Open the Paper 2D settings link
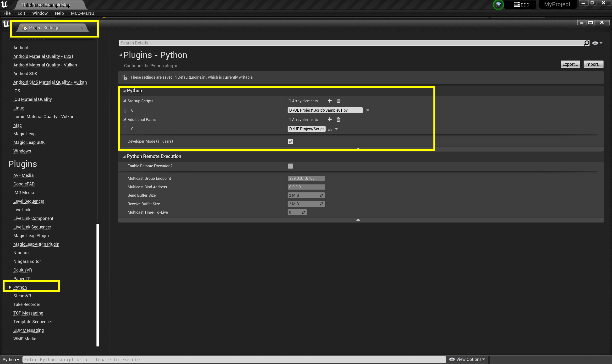The image size is (612, 364). [22, 279]
